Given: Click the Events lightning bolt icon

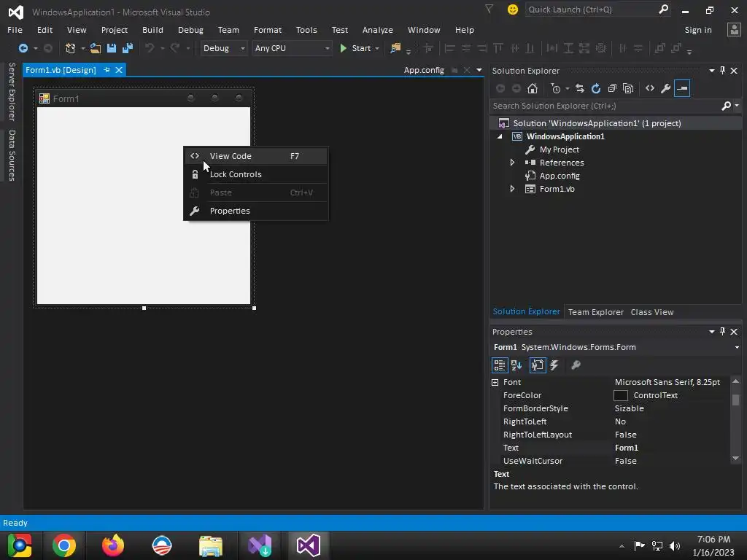Looking at the screenshot, I should [554, 365].
